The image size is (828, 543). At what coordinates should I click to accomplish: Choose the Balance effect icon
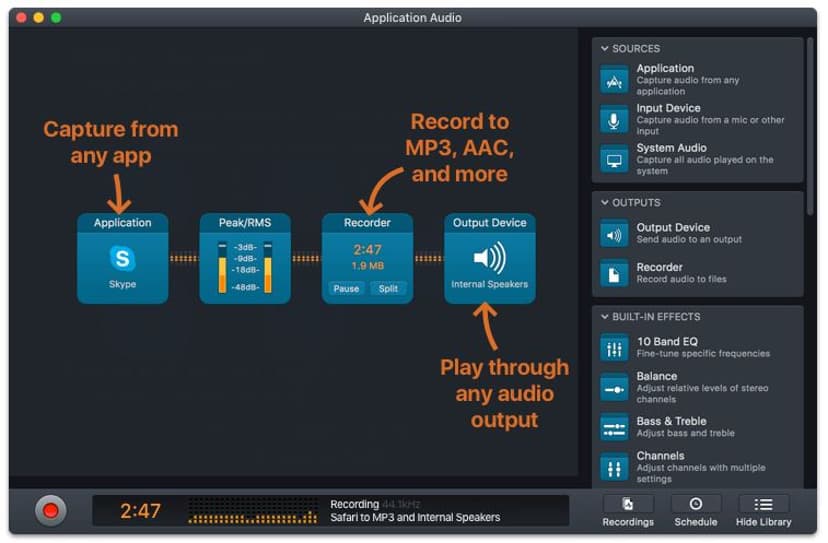pos(614,388)
